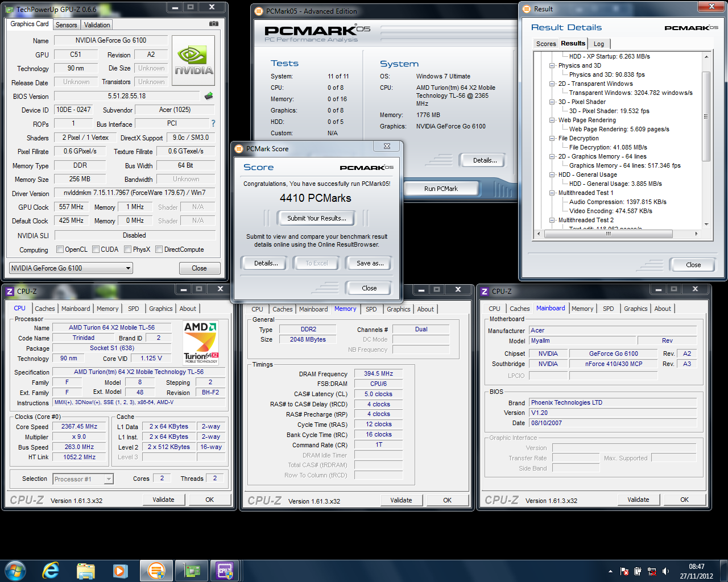
Task: Open Graphics tab in right CPU-Z window
Action: tap(636, 309)
